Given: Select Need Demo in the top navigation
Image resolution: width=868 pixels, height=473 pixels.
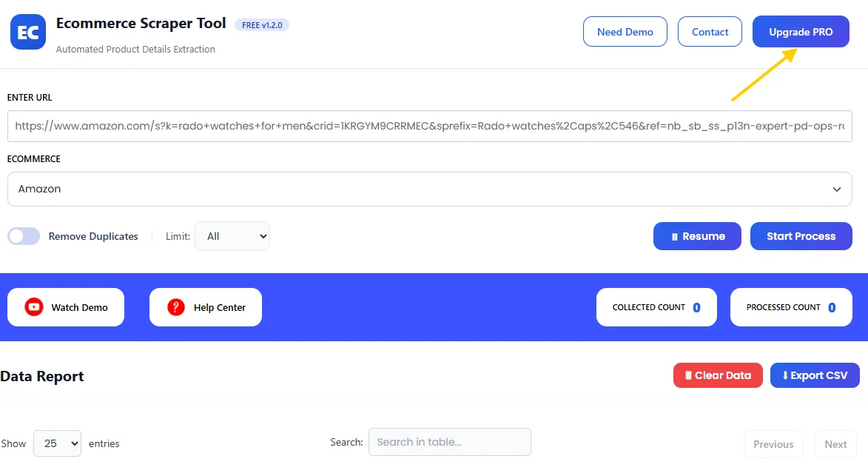Looking at the screenshot, I should 625,31.
